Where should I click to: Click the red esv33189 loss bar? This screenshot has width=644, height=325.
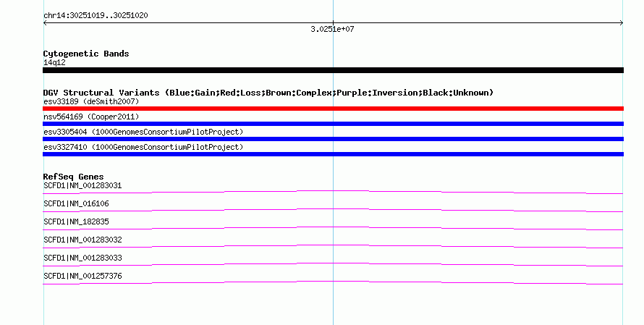pos(333,109)
